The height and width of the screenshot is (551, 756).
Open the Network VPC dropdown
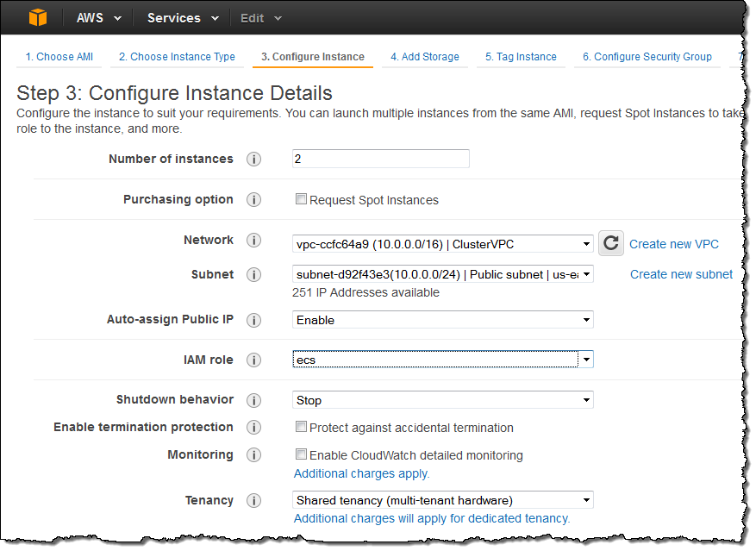click(x=442, y=244)
